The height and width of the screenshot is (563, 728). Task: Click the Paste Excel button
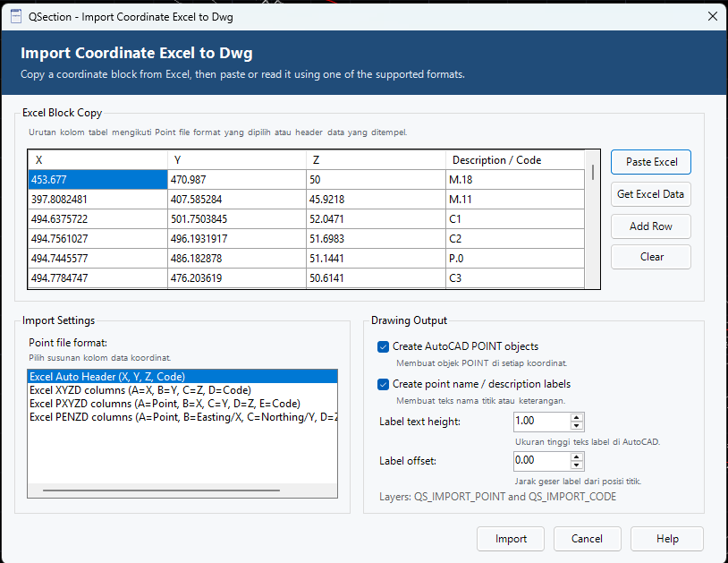click(x=651, y=162)
